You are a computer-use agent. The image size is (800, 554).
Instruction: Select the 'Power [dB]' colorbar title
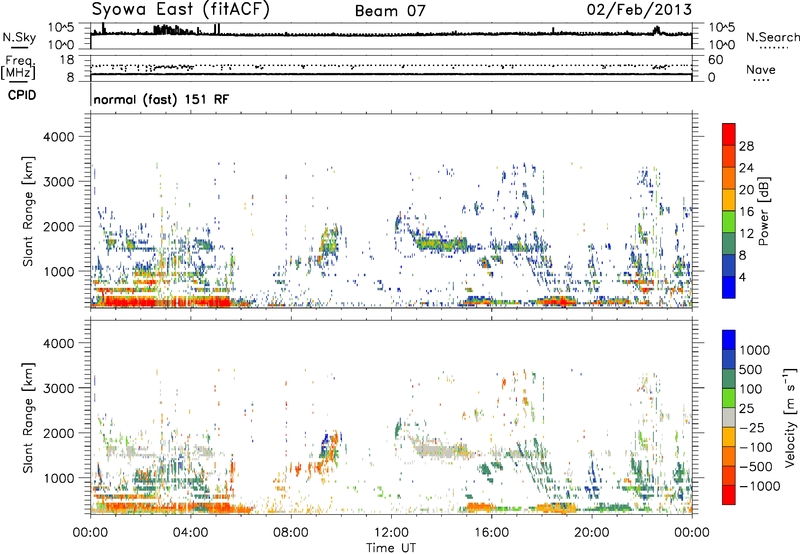coord(764,211)
